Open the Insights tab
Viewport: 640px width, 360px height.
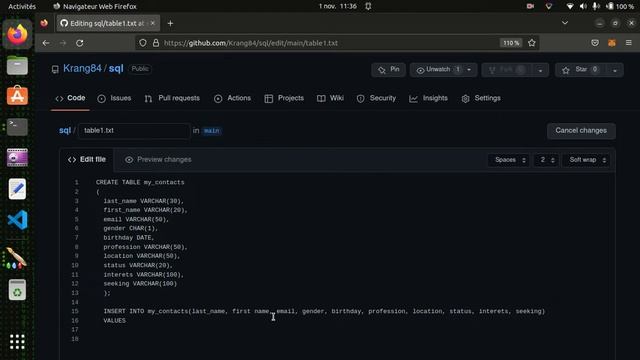tap(428, 98)
